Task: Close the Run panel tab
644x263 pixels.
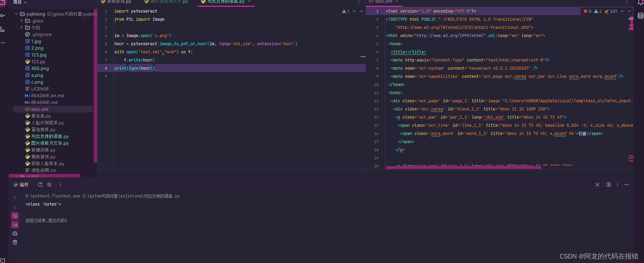Action: [x=597, y=185]
